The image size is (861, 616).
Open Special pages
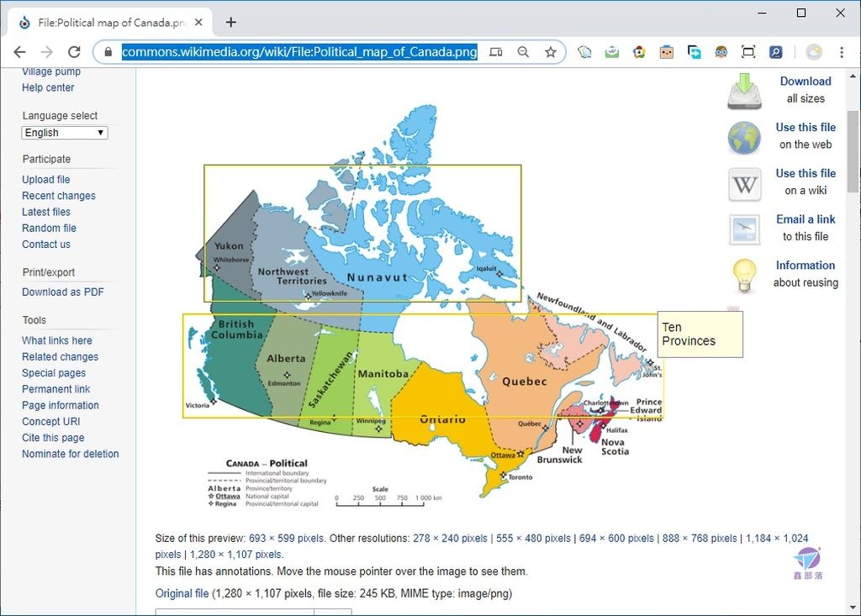54,373
